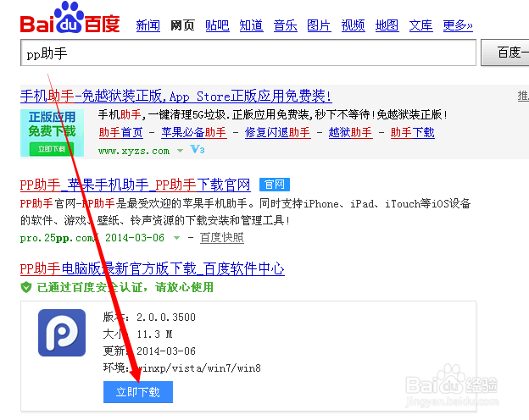
Task: Open the PP助手 blue app icon
Action: coord(62,333)
